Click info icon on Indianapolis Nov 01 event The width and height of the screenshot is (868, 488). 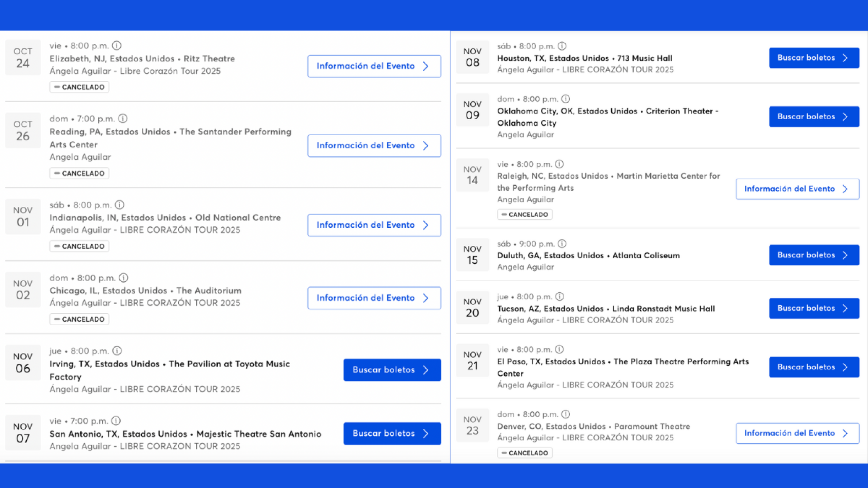(119, 205)
